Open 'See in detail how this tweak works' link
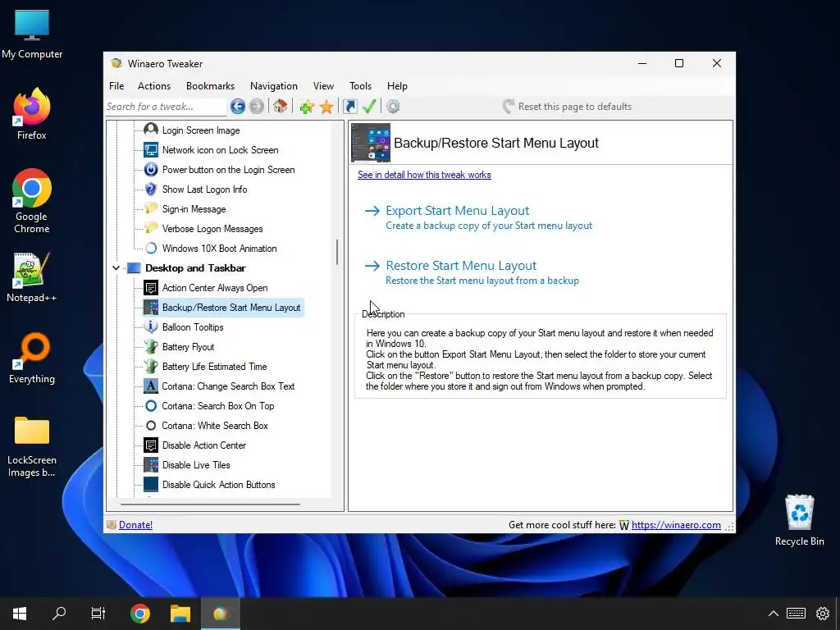This screenshot has height=630, width=840. (424, 175)
